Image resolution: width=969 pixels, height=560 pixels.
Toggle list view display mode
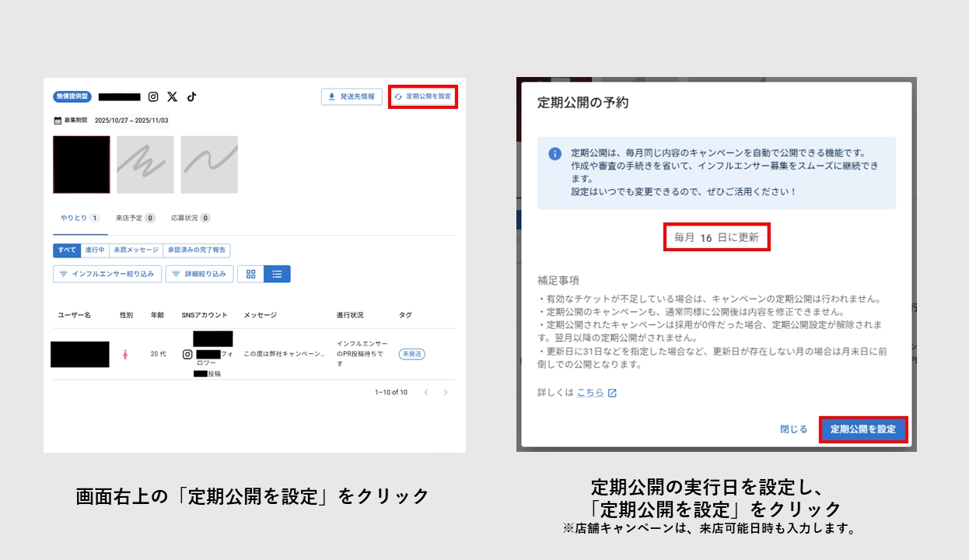coord(275,274)
